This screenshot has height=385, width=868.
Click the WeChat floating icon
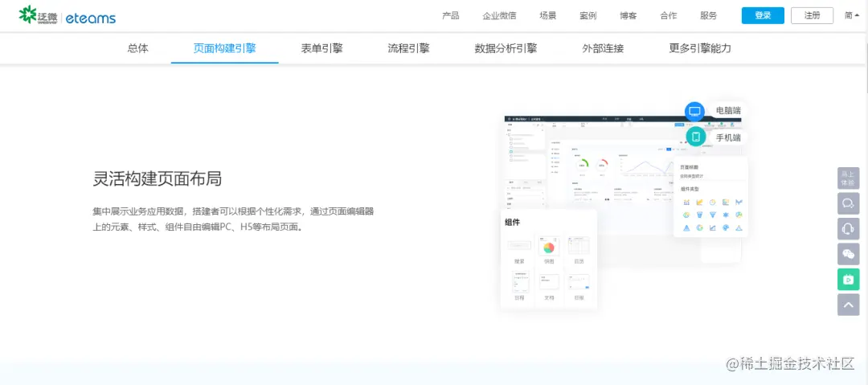848,254
